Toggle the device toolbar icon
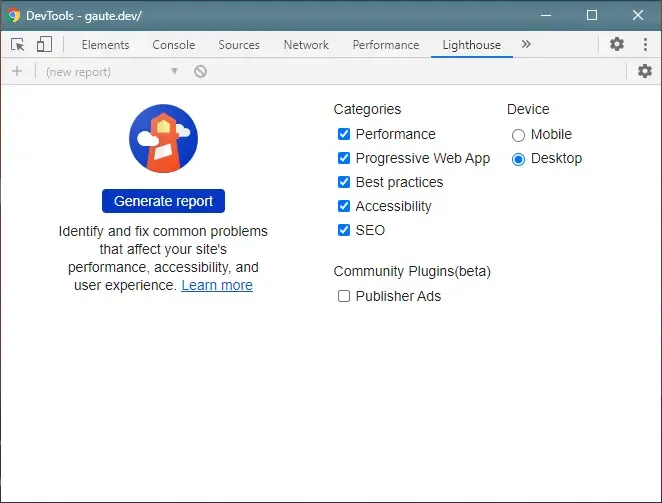Viewport: 662px width, 503px height. [44, 44]
